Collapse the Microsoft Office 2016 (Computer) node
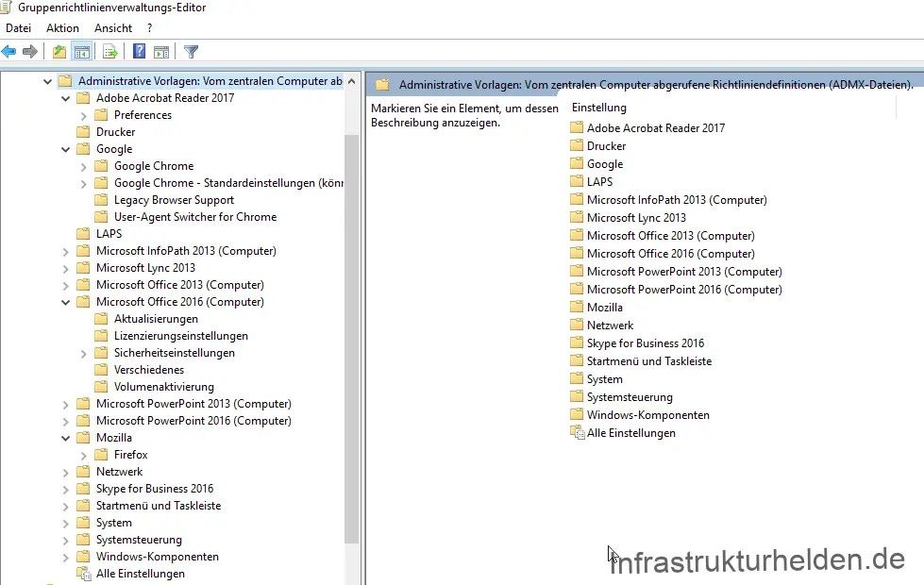 tap(65, 302)
